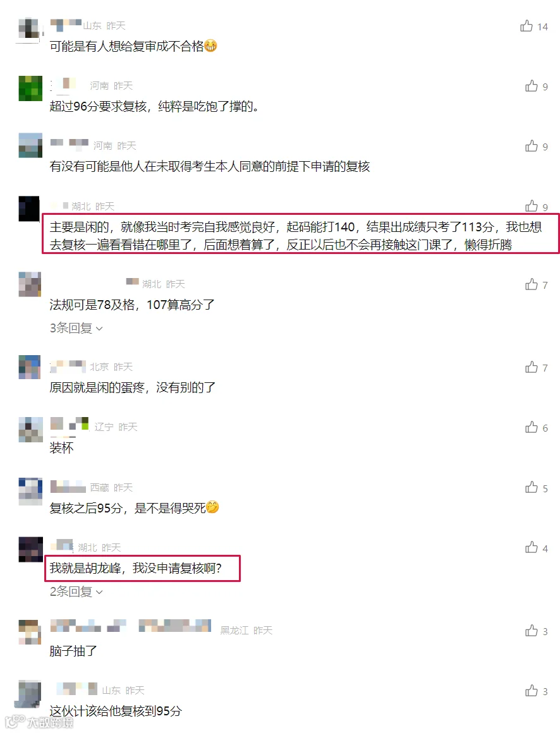Like the comment with 14 likes
This screenshot has width=560, height=733.
pyautogui.click(x=527, y=26)
